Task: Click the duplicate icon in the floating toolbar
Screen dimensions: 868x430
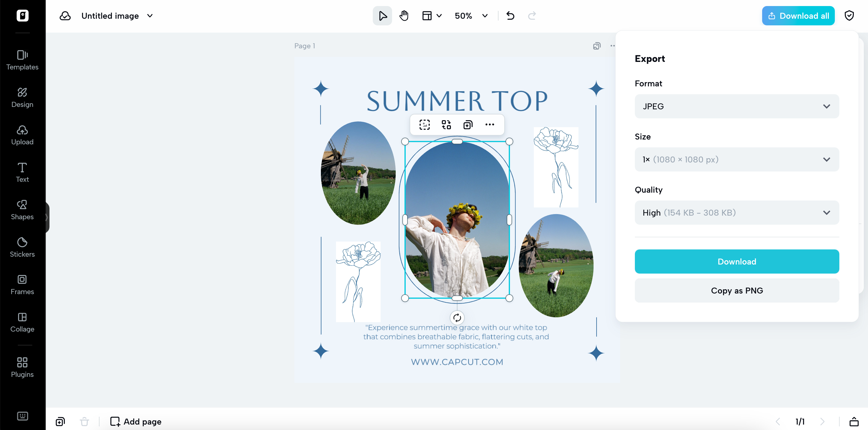Action: (x=468, y=125)
